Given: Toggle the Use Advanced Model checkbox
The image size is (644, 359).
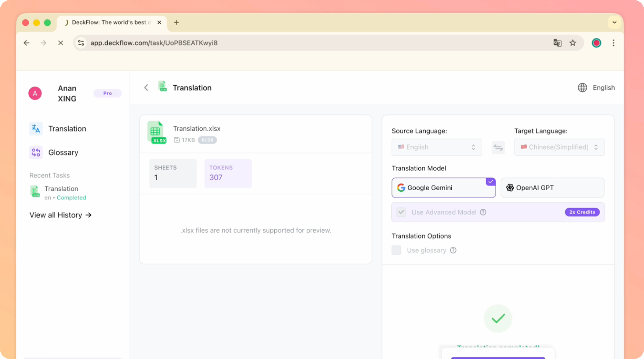Looking at the screenshot, I should [x=401, y=212].
